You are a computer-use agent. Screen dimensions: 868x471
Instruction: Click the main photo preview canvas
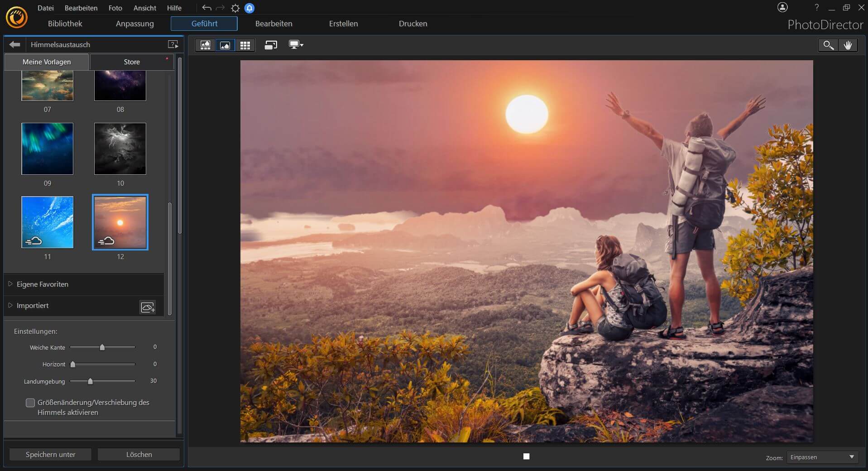click(x=527, y=251)
